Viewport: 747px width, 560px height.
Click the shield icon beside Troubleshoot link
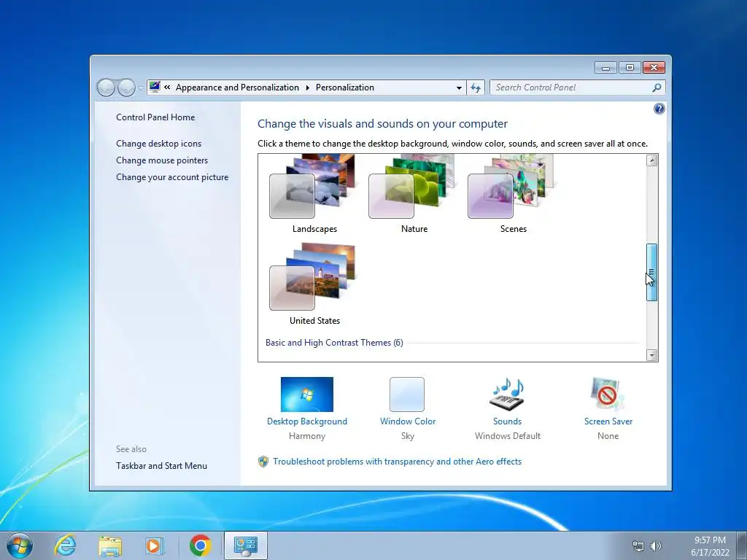click(263, 462)
